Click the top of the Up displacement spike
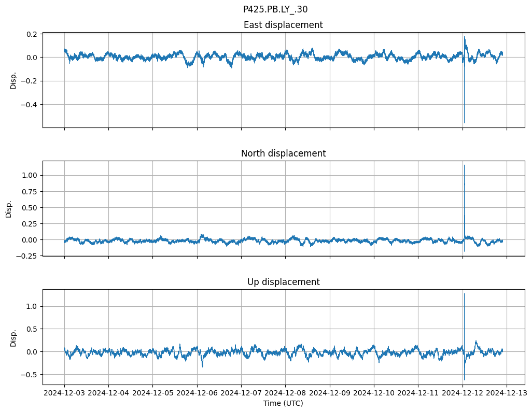Screen dimensions: 532x412 coord(464,294)
